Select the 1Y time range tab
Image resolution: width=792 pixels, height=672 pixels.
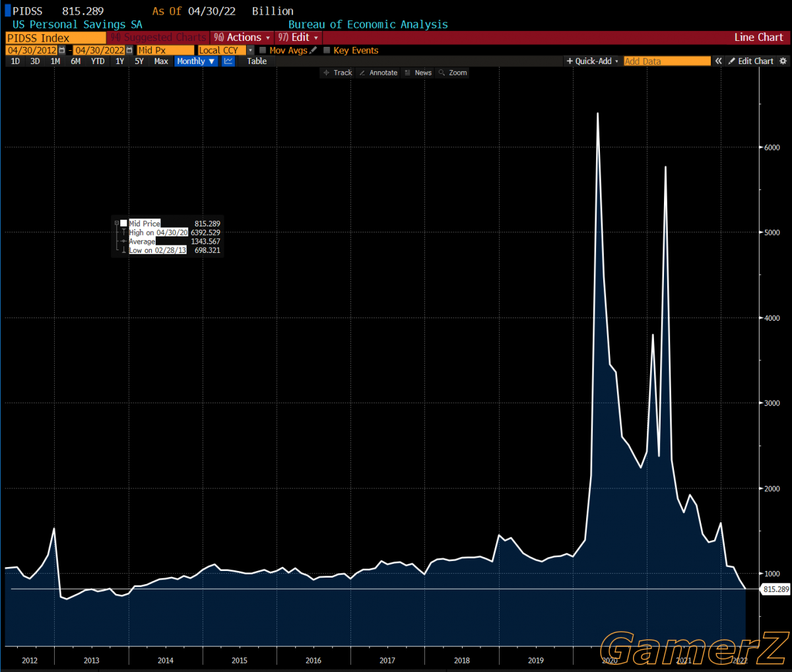tap(119, 61)
